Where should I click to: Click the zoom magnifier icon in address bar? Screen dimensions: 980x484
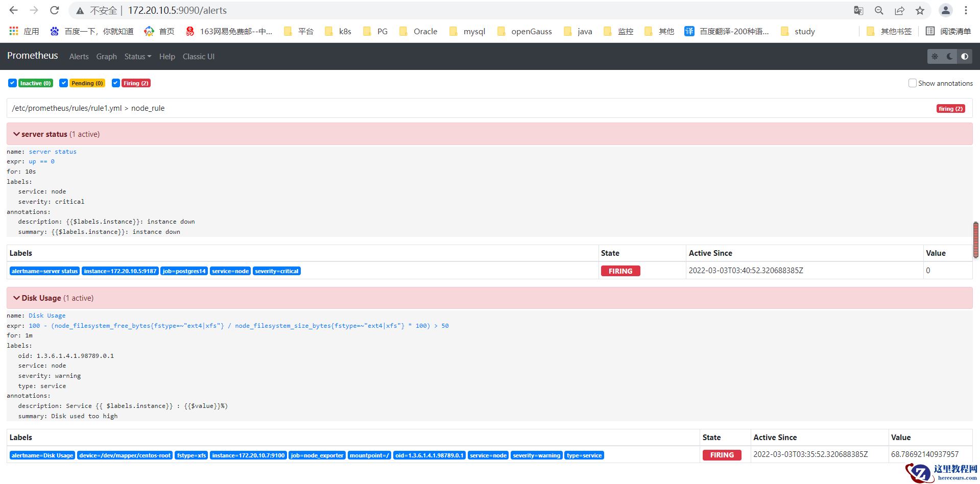click(879, 11)
